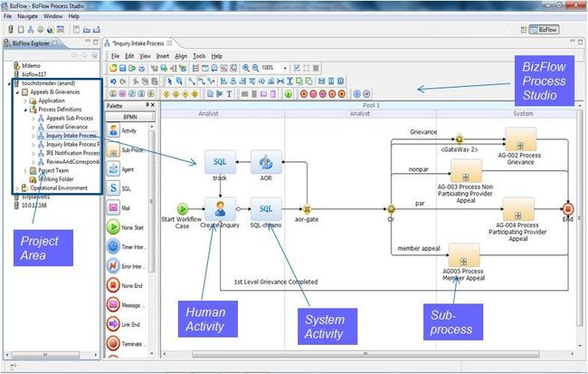Expand the Appeals Sub Process item
Image resolution: width=588 pixels, height=374 pixels.
[33, 119]
